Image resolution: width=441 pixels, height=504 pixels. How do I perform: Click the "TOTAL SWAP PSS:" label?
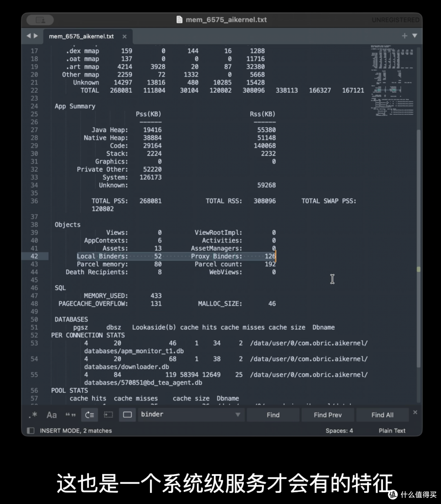[329, 201]
